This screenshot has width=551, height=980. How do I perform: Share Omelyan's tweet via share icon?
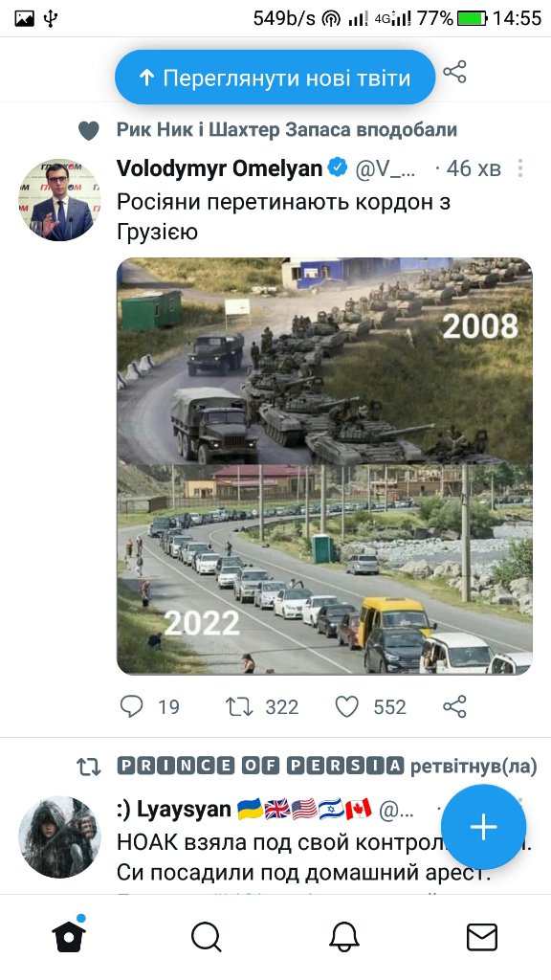[x=454, y=706]
